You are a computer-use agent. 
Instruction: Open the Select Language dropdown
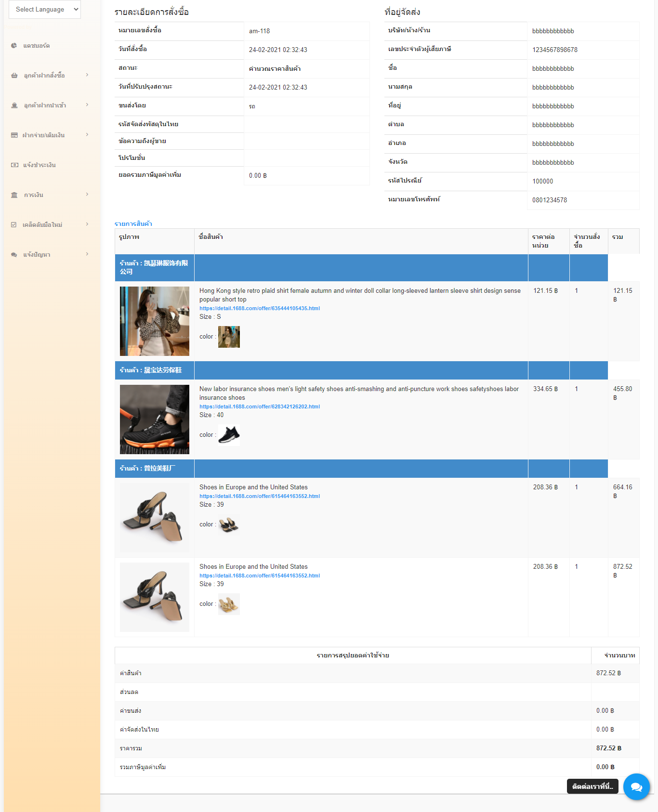(x=45, y=9)
